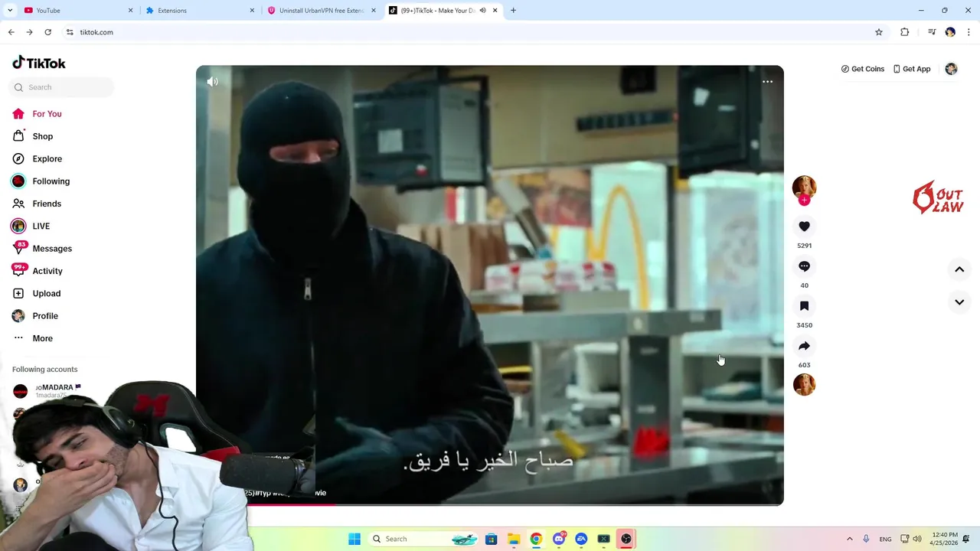Image resolution: width=980 pixels, height=551 pixels.
Task: Open the Windows Start menu
Action: [354, 539]
